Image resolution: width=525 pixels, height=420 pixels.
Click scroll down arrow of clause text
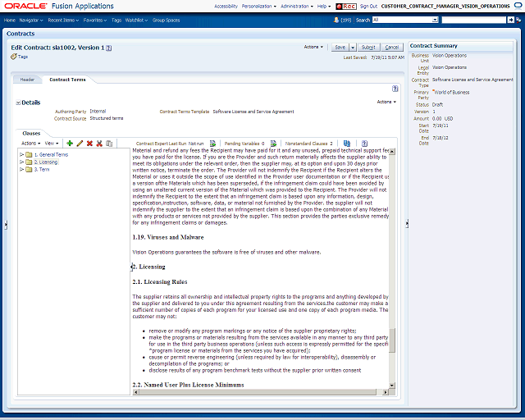click(392, 386)
